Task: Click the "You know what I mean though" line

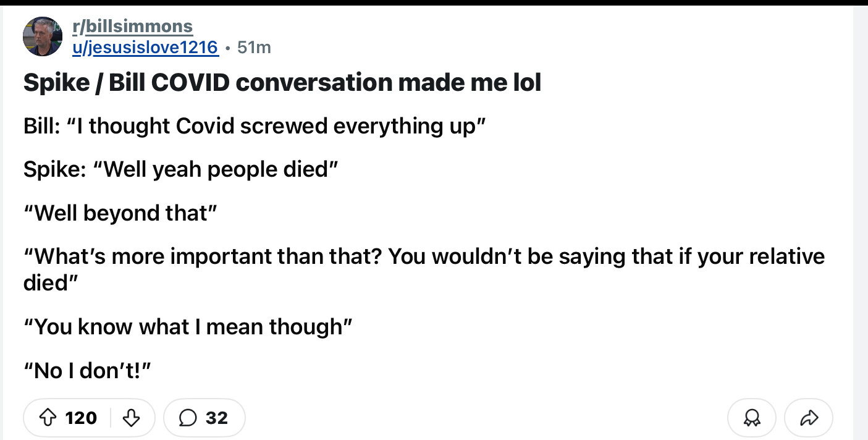Action: pos(187,326)
